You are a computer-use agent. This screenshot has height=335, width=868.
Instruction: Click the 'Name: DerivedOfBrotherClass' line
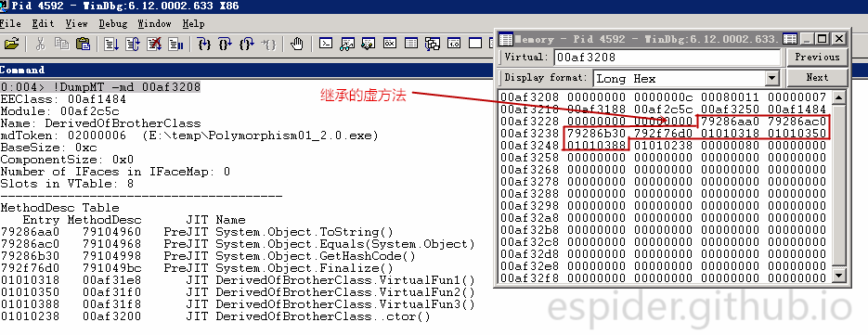coord(100,124)
